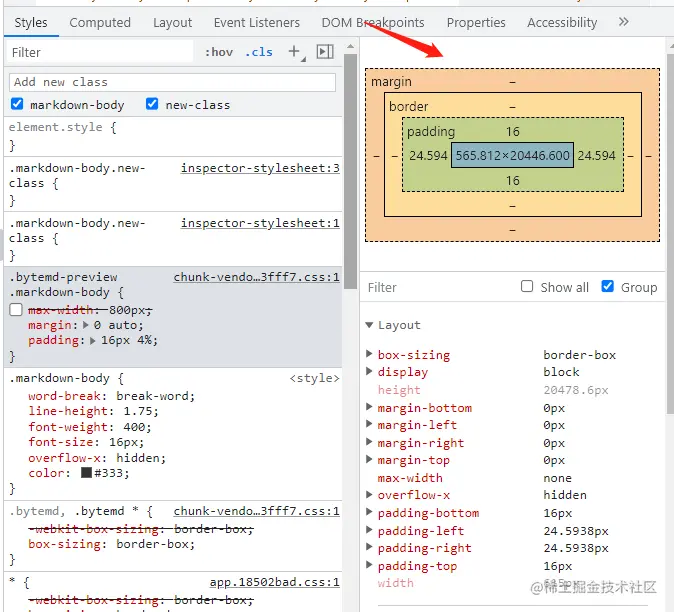Open the Layout tab
This screenshot has height=612, width=674.
(172, 22)
